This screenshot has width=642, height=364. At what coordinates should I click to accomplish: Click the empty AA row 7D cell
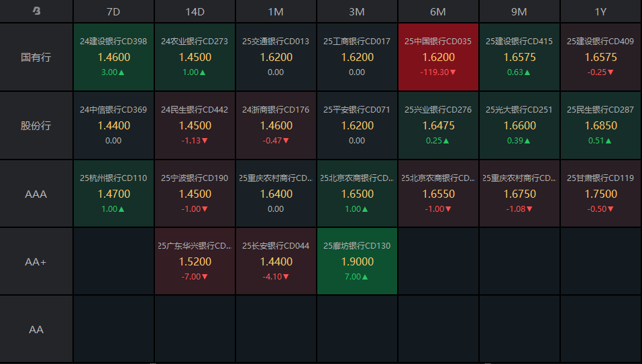113,329
